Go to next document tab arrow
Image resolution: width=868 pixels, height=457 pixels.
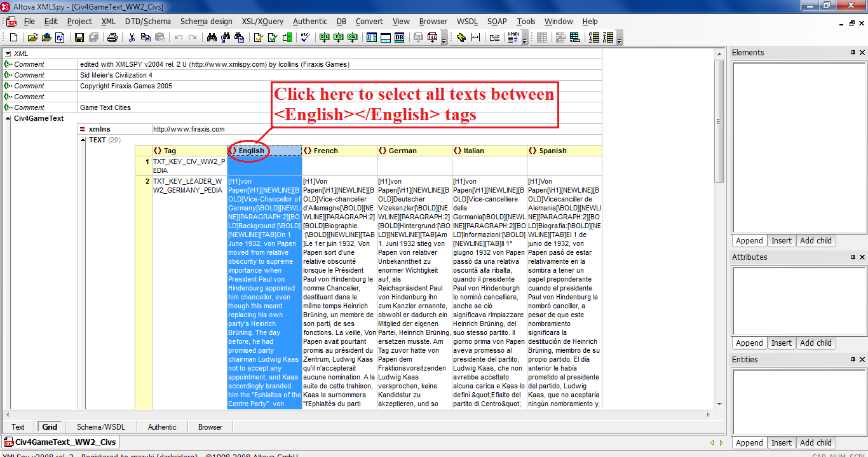(x=721, y=442)
